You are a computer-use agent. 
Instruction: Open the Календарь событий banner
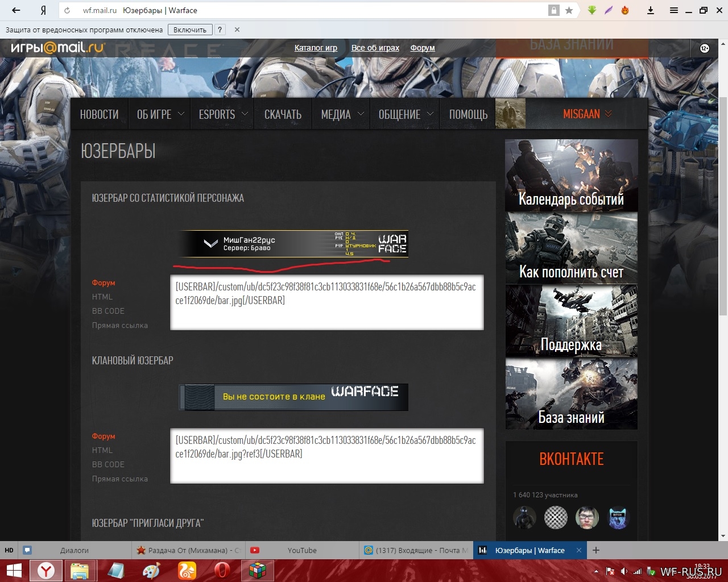point(572,175)
